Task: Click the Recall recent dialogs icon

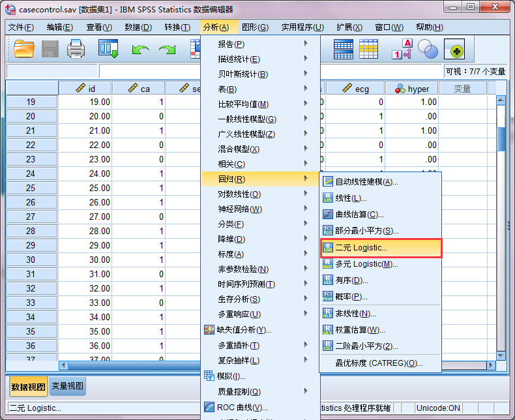Action: pos(108,49)
